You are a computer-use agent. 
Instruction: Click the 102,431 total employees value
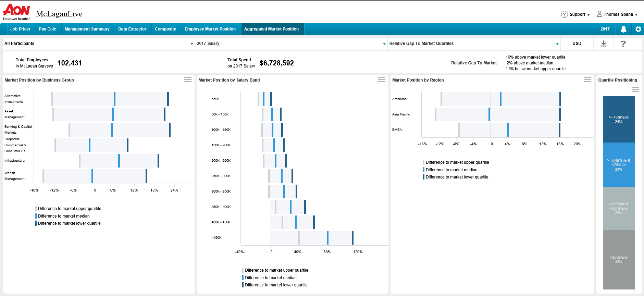point(70,63)
